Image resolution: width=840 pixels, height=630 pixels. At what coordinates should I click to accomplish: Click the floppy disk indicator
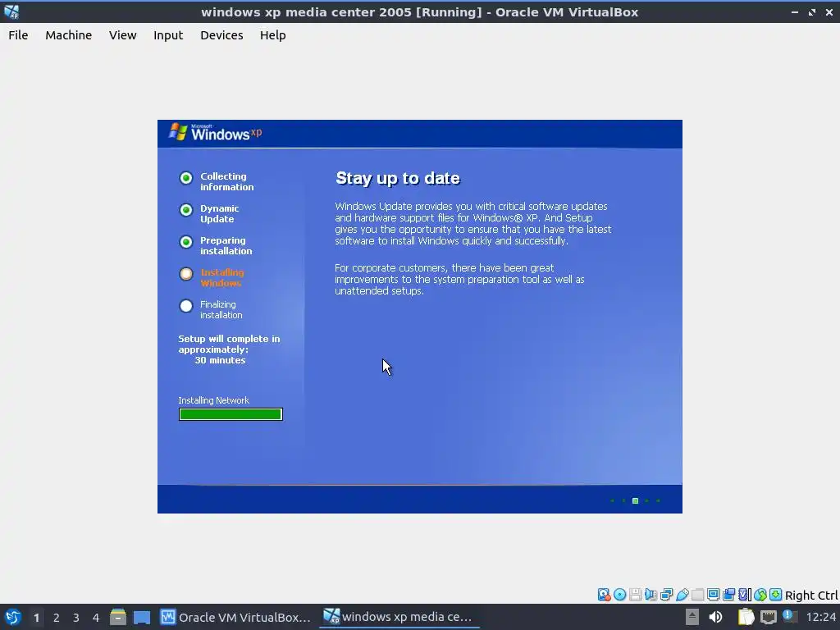point(636,595)
